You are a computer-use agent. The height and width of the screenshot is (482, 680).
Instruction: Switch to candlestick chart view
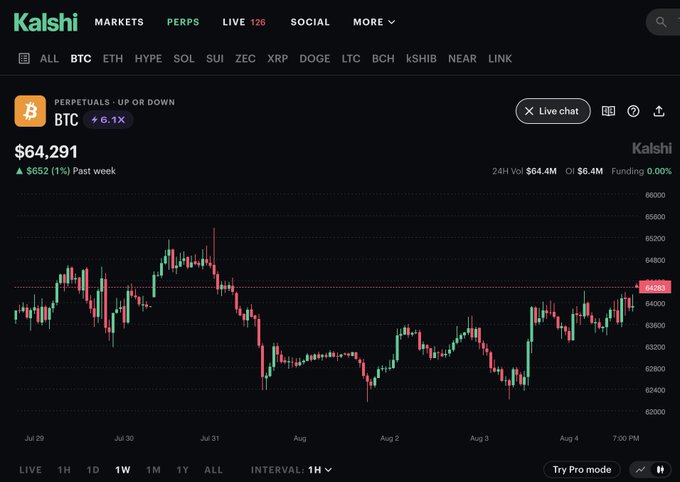point(660,469)
